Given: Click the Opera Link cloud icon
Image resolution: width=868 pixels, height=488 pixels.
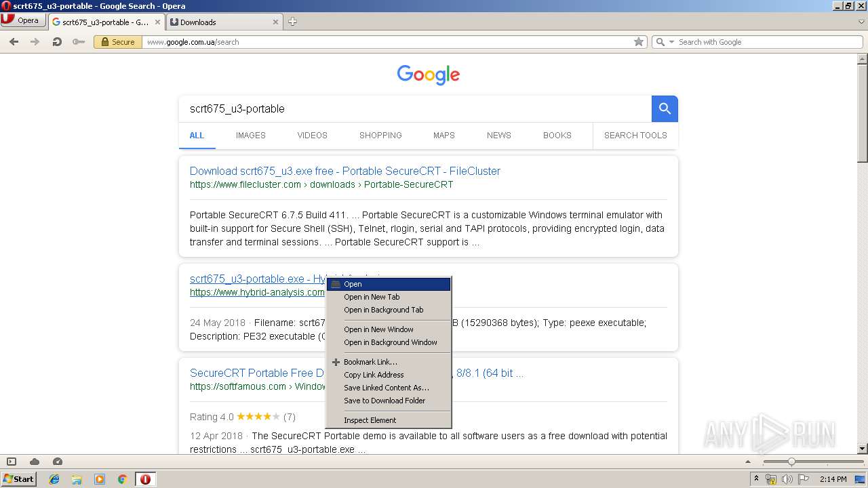Looking at the screenshot, I should [35, 462].
